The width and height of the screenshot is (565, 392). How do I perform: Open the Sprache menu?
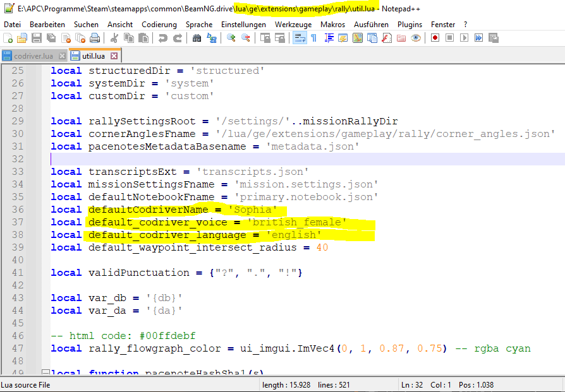(x=199, y=25)
